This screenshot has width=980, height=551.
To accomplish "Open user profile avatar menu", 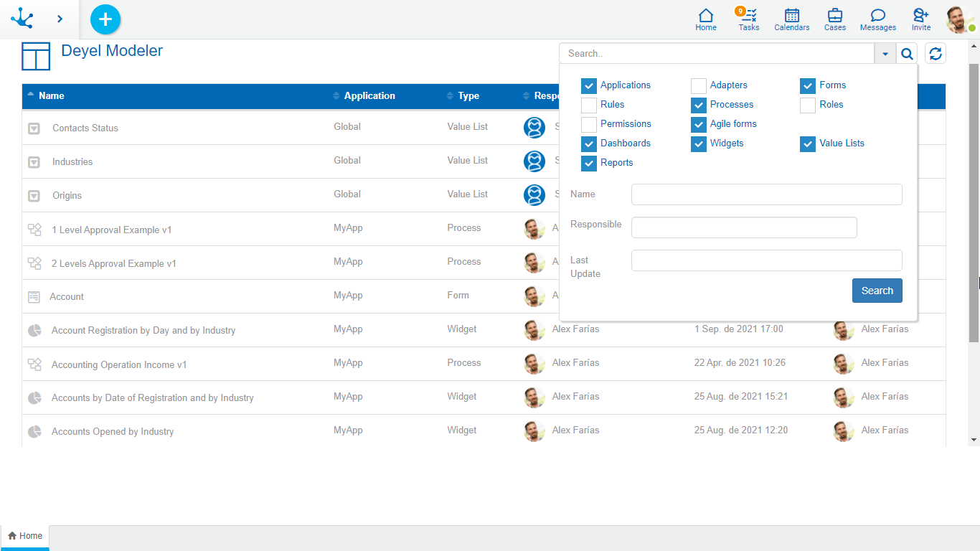I will tap(960, 19).
